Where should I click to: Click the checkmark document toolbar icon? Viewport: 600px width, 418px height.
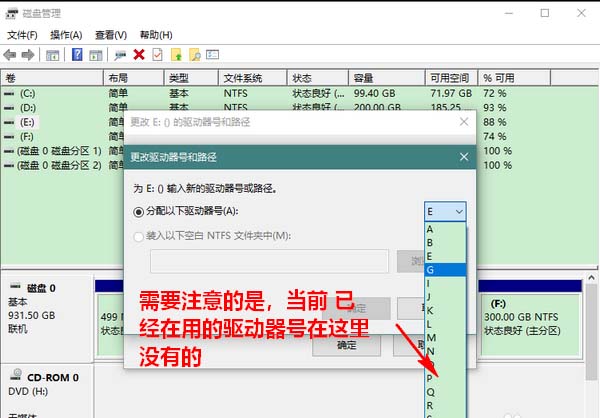coord(157,54)
